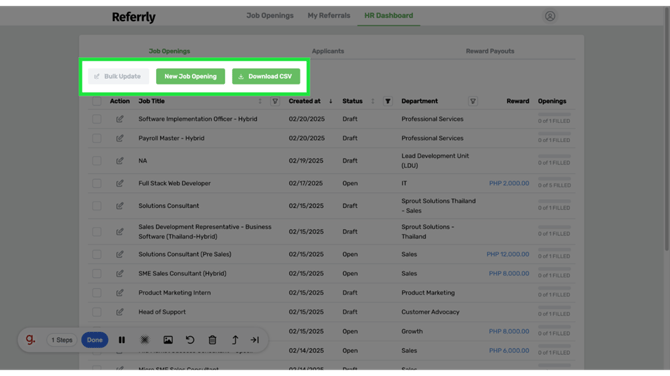Viewport: 670px width, 376px height.
Task: Select the header select-all checkbox
Action: click(97, 101)
